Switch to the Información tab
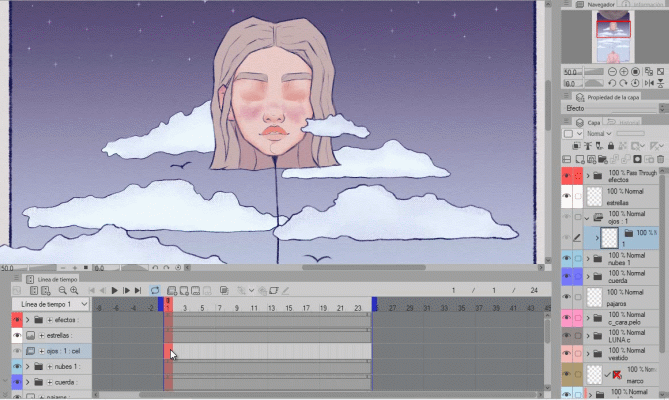Screen dimensions: 669x400 tap(643, 4)
